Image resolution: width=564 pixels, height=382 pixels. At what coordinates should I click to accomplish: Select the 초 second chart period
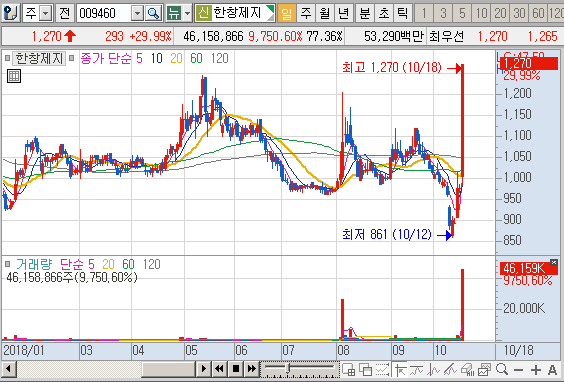tap(384, 14)
